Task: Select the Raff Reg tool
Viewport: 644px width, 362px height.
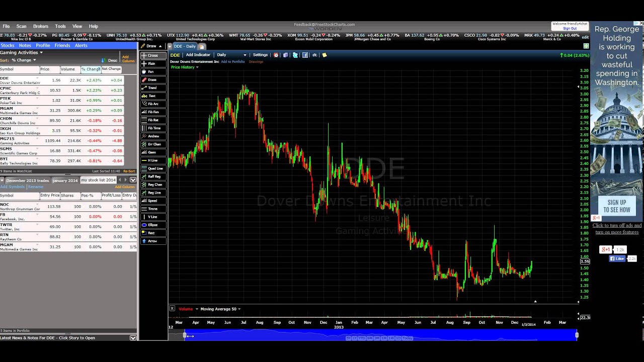Action: (x=153, y=176)
